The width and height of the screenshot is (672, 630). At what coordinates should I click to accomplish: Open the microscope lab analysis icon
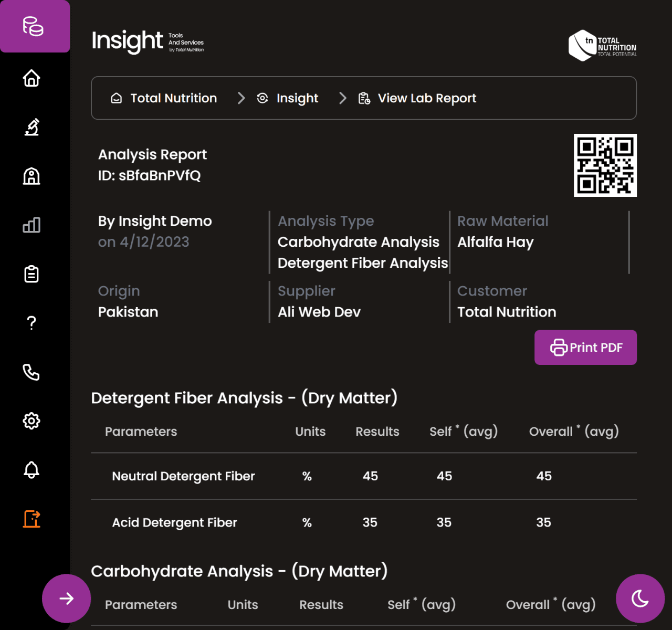click(x=31, y=127)
